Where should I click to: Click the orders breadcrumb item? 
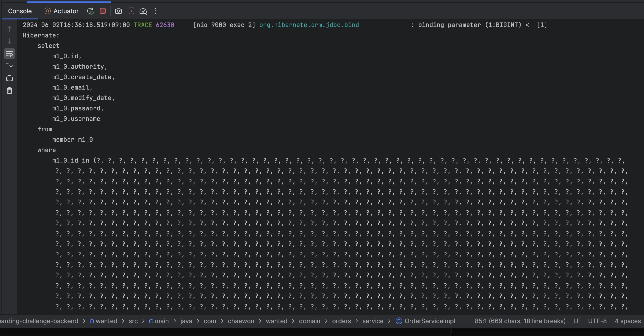tap(341, 321)
